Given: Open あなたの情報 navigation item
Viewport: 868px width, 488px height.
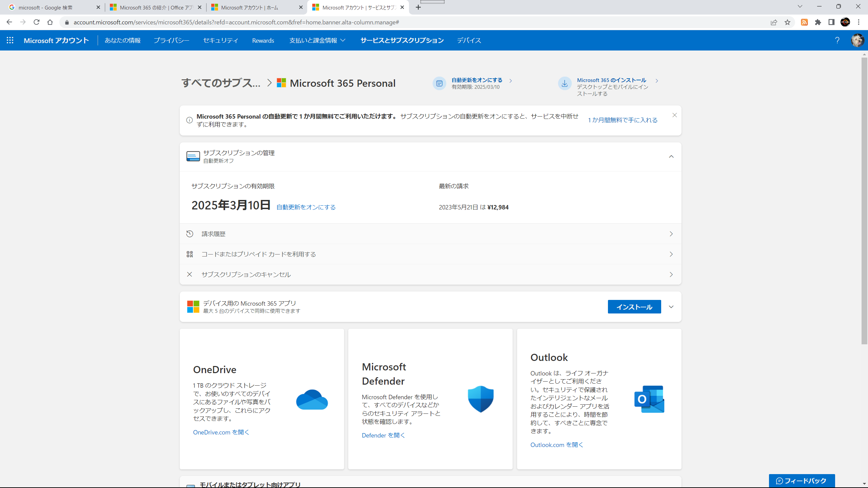Looking at the screenshot, I should click(x=122, y=40).
